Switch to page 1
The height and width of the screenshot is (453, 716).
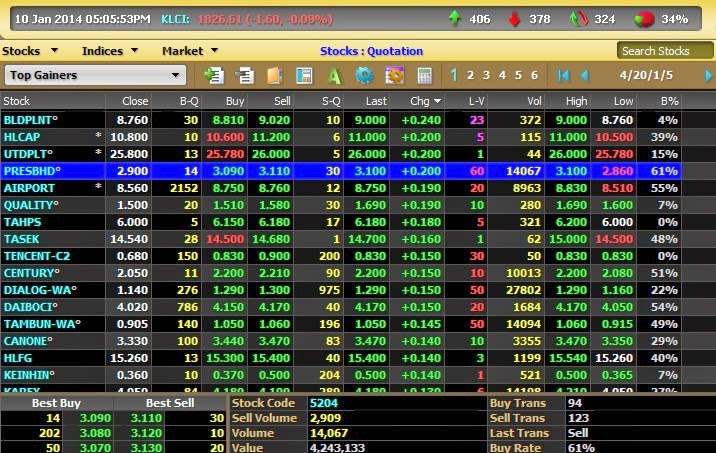coord(454,75)
